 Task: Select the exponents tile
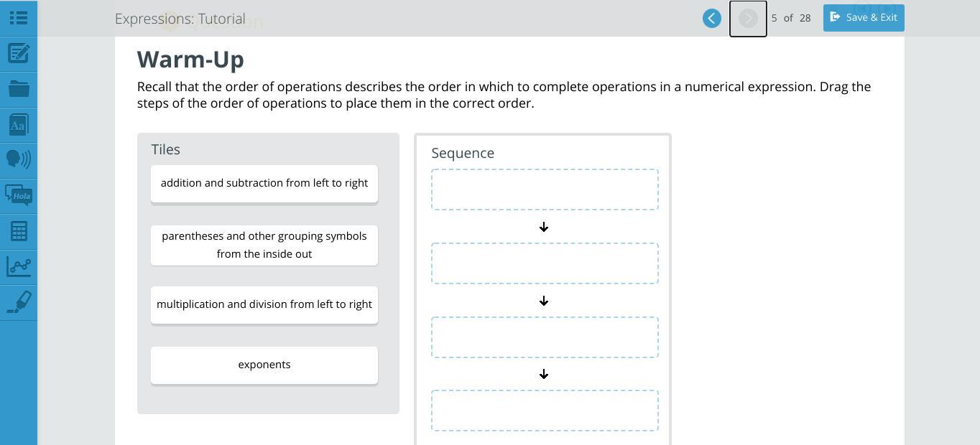(x=264, y=365)
